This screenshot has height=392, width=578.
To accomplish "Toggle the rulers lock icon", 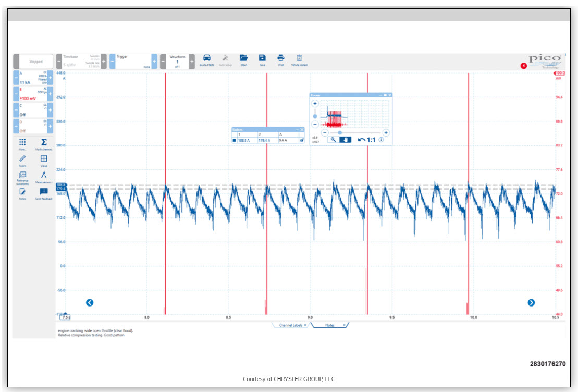I will (301, 140).
